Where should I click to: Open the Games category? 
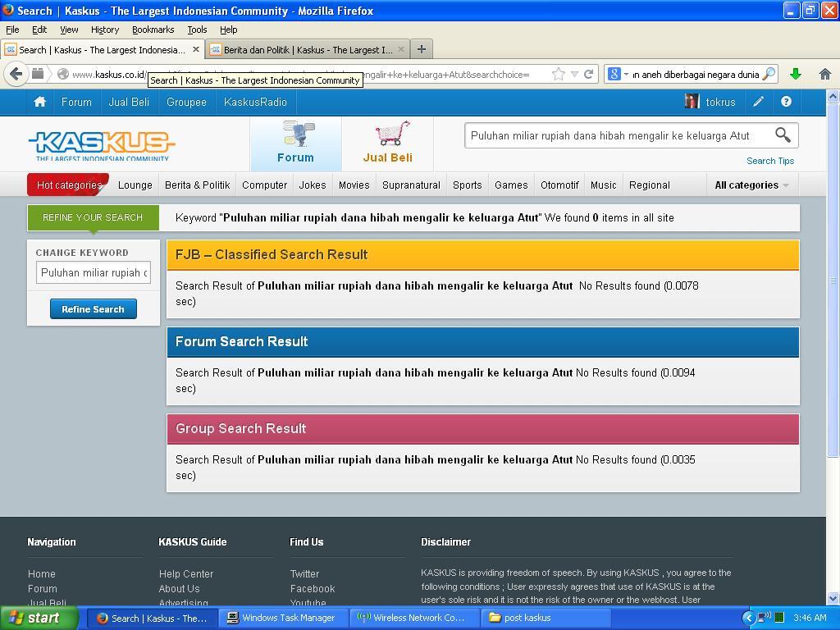pos(511,185)
